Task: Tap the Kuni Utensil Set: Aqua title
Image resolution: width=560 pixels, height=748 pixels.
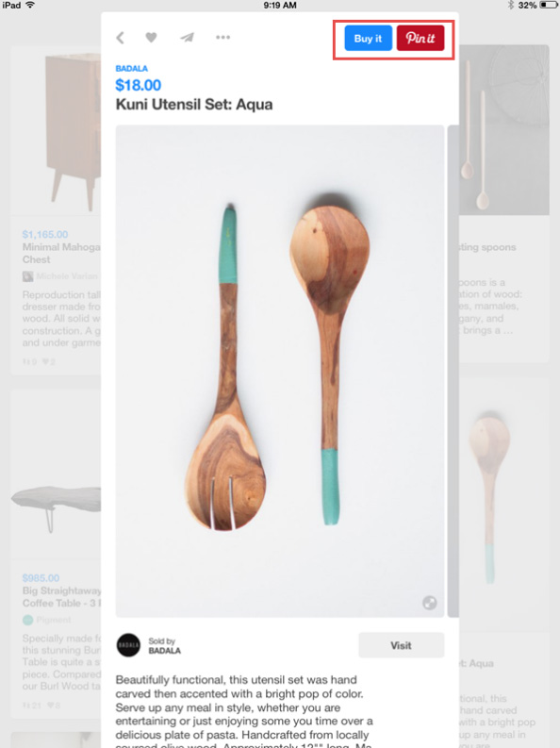Action: pyautogui.click(x=194, y=105)
